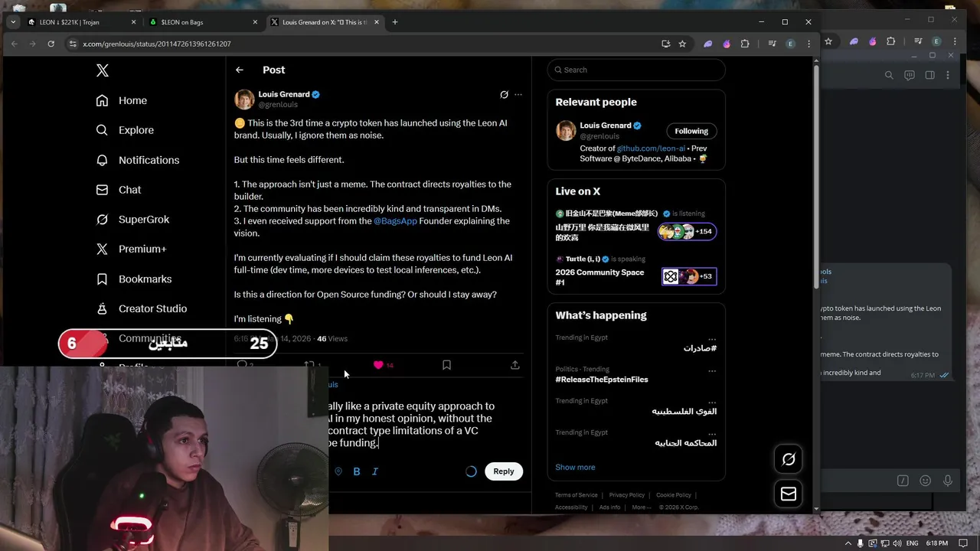
Task: Open Louis Grenard's name in Relevant people
Action: coord(606,126)
